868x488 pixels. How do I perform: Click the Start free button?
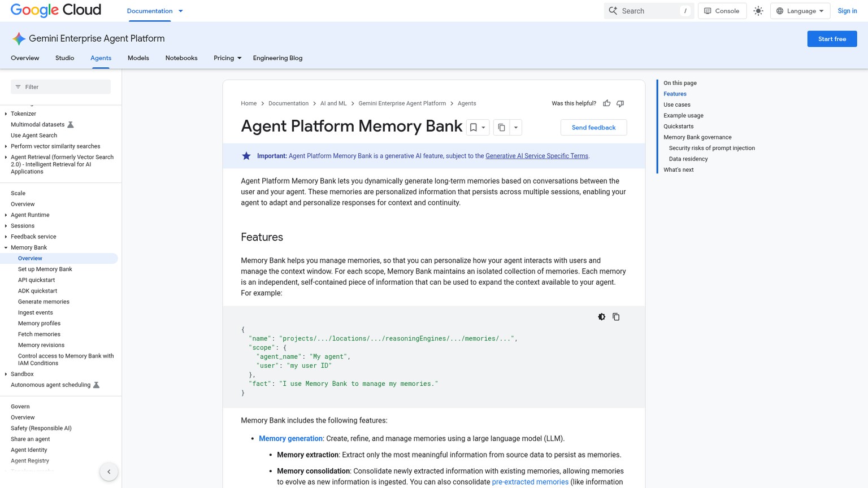[832, 39]
